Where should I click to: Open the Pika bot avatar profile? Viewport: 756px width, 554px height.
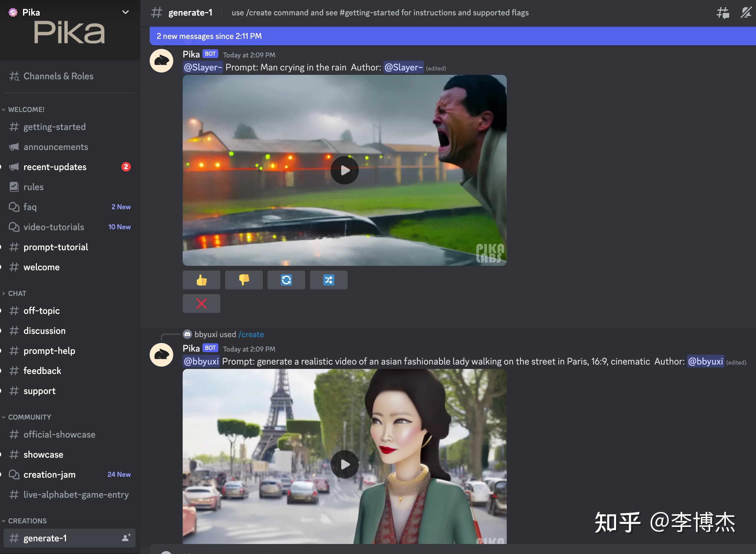pyautogui.click(x=161, y=61)
